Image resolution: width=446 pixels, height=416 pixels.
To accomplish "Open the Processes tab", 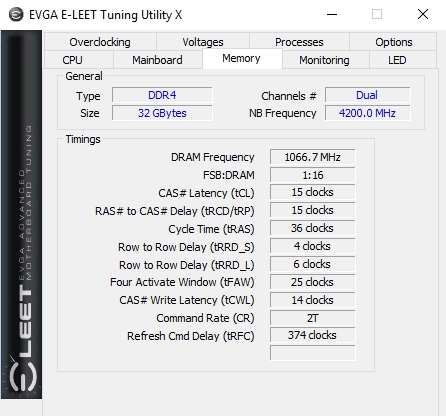I will click(x=299, y=42).
